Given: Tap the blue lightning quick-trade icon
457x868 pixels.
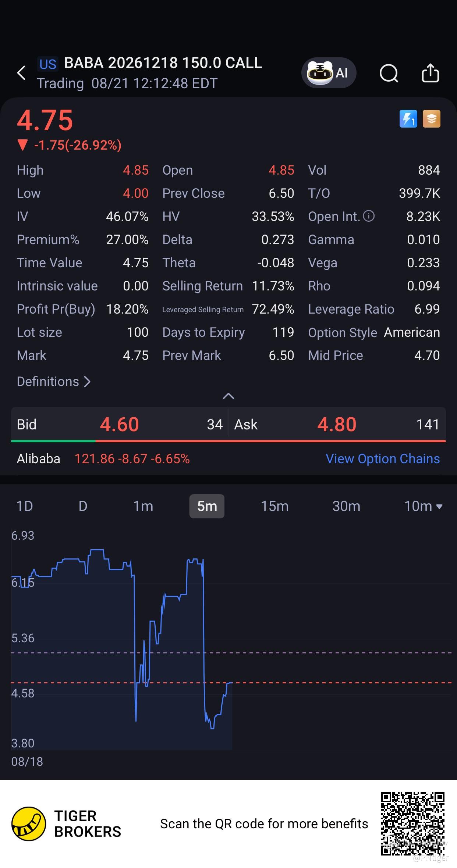Looking at the screenshot, I should [408, 119].
